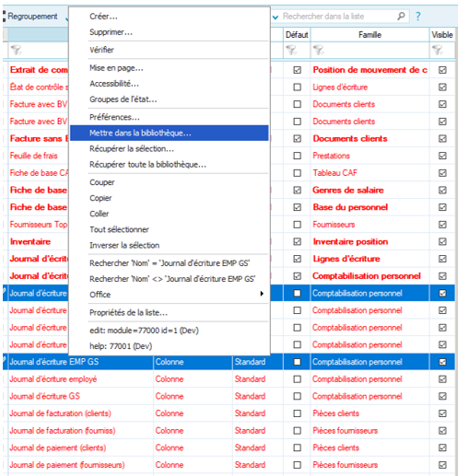Screen dimensions: 458x476
Task: Choose Rechercher 'Nom' <> 'Journal d'écriture EMP GS'
Action: 170,279
